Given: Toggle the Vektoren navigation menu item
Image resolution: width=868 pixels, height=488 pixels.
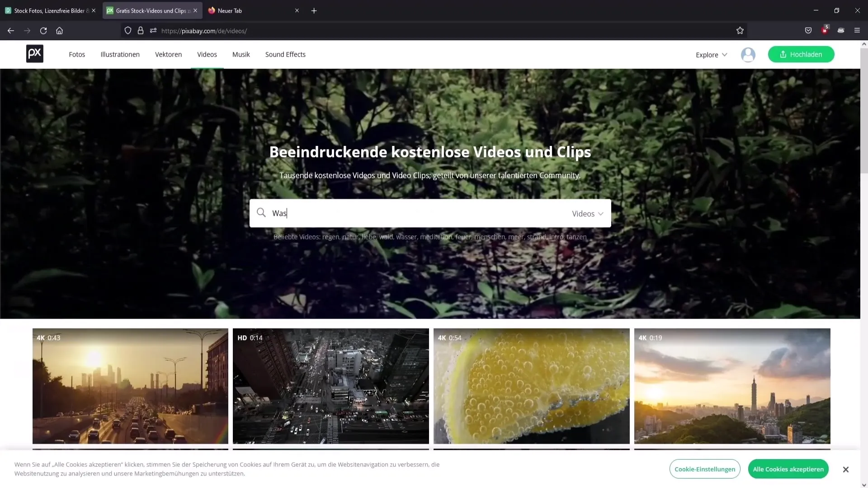Looking at the screenshot, I should 169,54.
